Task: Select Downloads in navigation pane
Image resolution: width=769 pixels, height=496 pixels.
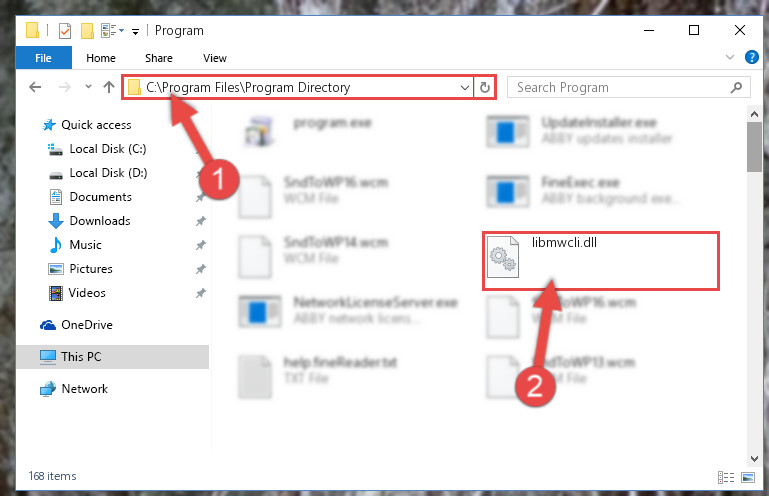Action: [100, 221]
